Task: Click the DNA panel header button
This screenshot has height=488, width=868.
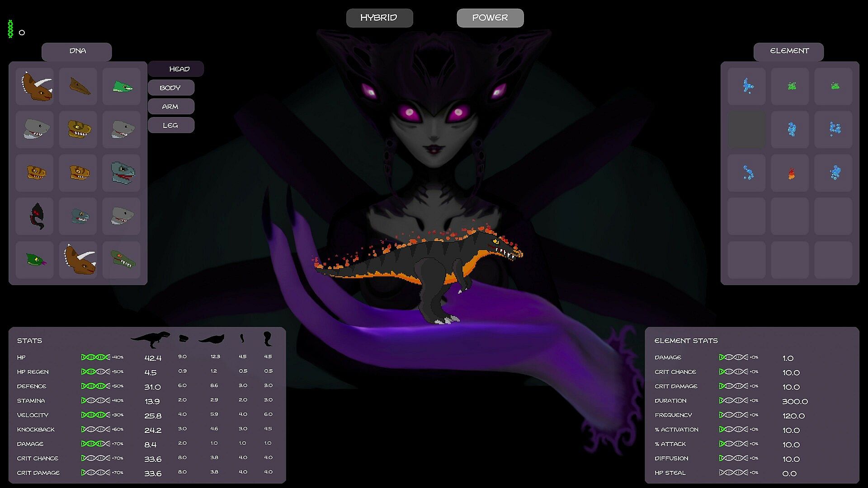Action: (77, 51)
